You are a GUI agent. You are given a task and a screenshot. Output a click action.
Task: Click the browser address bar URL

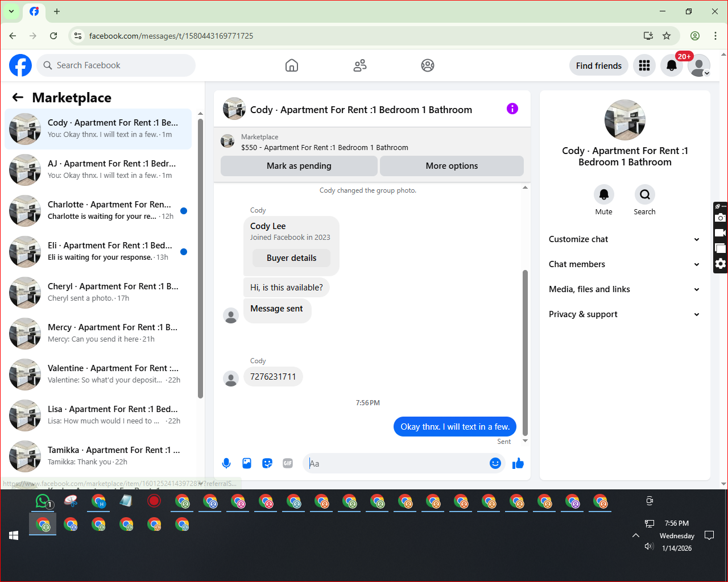click(171, 36)
